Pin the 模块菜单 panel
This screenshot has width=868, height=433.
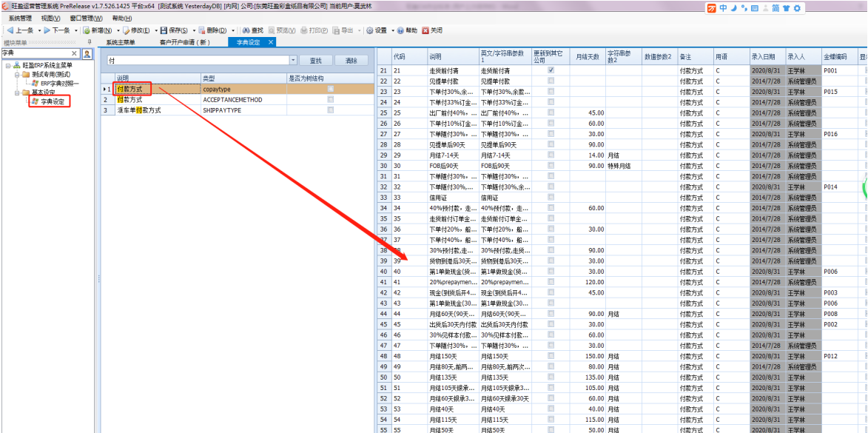click(90, 43)
